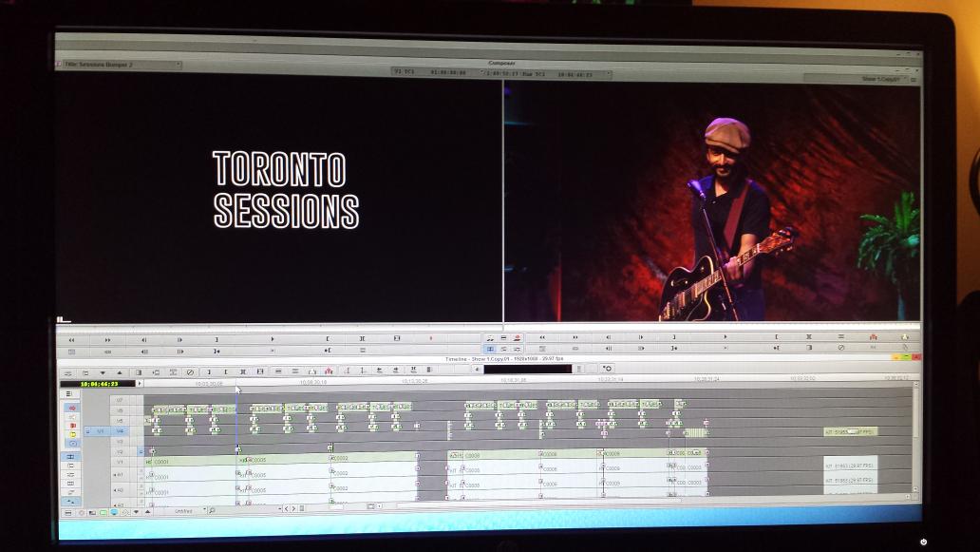This screenshot has width=980, height=552.
Task: Click Rewind under the source monitor
Action: pyautogui.click(x=72, y=339)
